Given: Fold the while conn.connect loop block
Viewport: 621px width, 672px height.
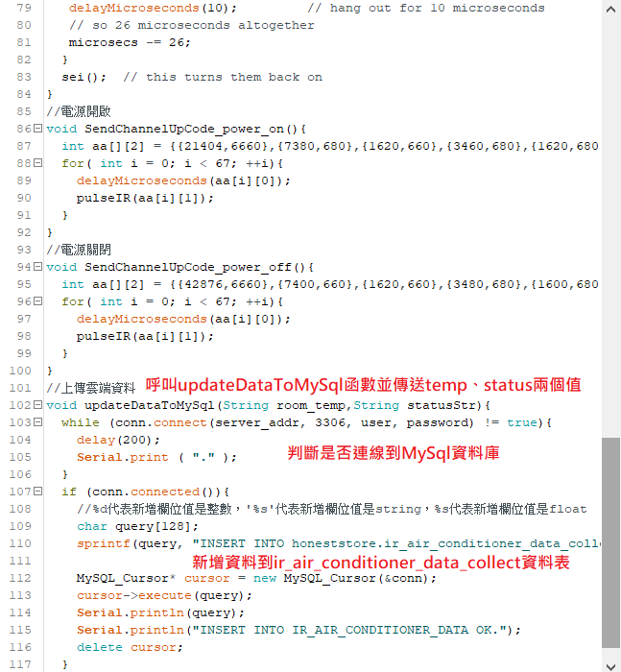Looking at the screenshot, I should click(x=37, y=422).
